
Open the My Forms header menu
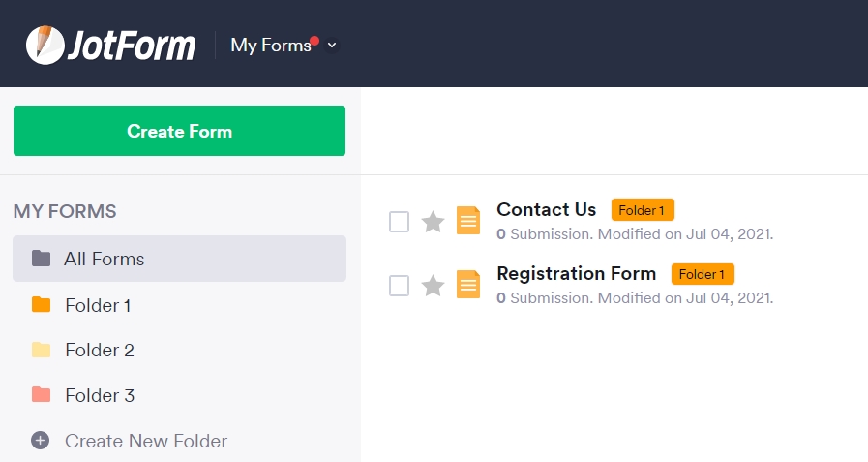(271, 45)
